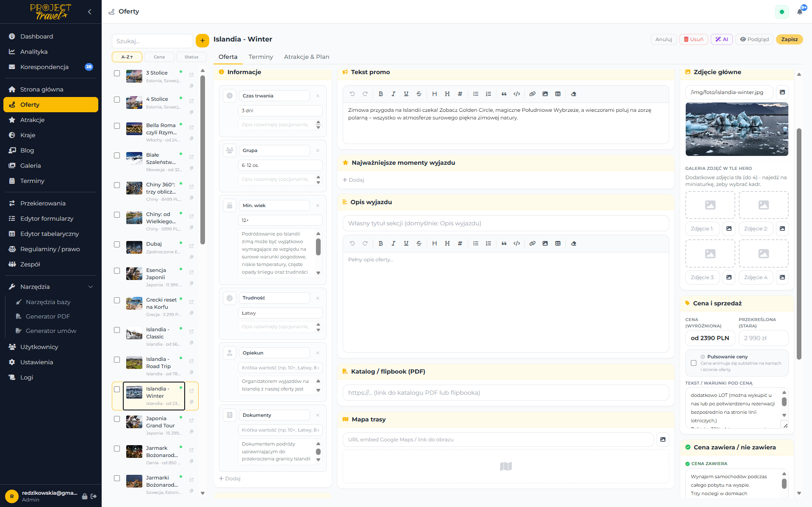Click Bold in the Tekst promo toolbar
The image size is (812, 507).
click(381, 94)
